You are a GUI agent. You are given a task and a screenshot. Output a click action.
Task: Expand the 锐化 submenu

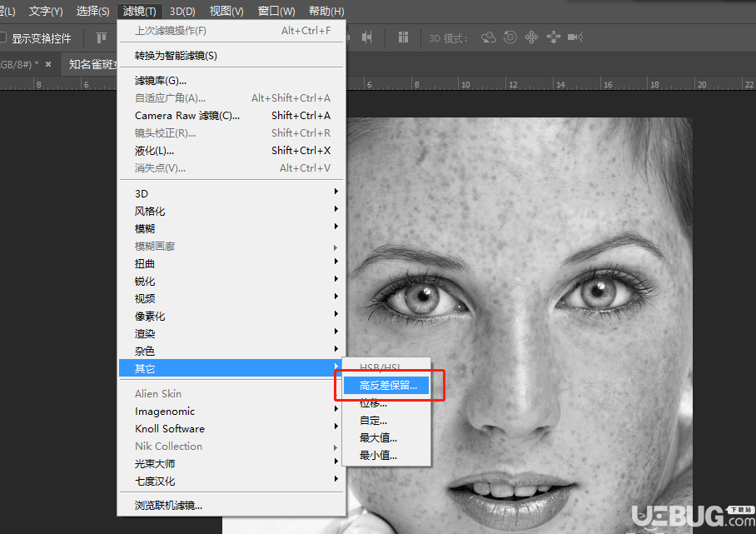tap(232, 281)
